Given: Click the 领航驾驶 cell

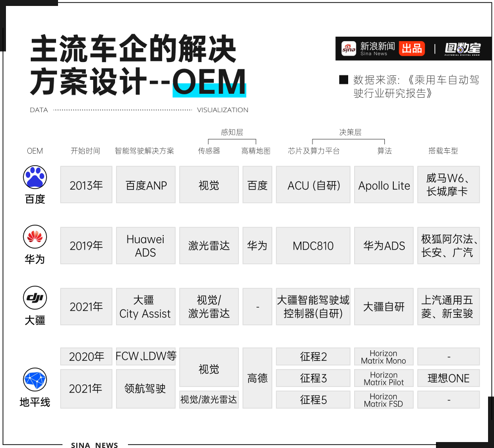Looking at the screenshot, I should point(146,389).
